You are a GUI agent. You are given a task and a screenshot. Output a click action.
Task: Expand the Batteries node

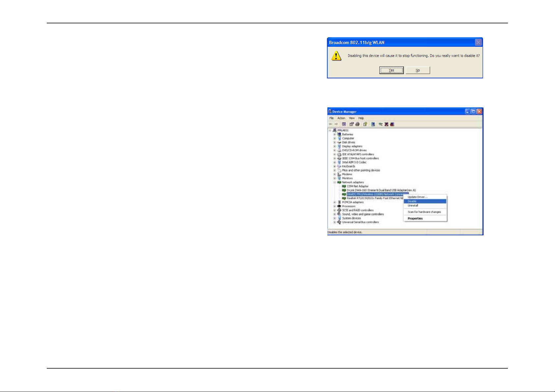click(334, 134)
